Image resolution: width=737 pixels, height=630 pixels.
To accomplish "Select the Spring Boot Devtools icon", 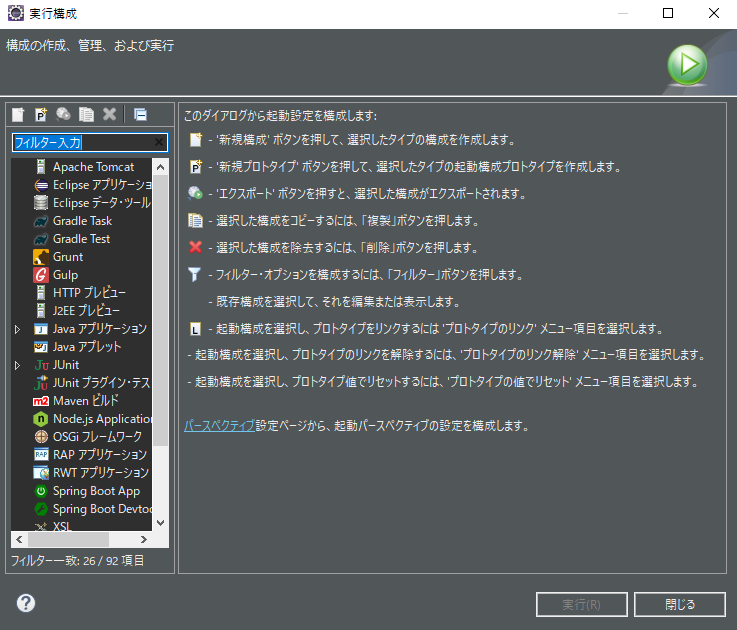I will pos(41,509).
